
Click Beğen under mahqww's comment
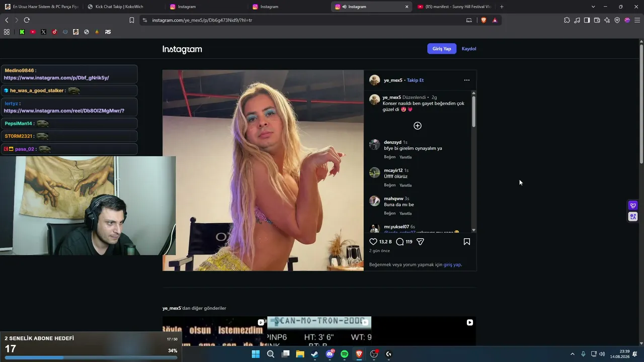tap(390, 213)
